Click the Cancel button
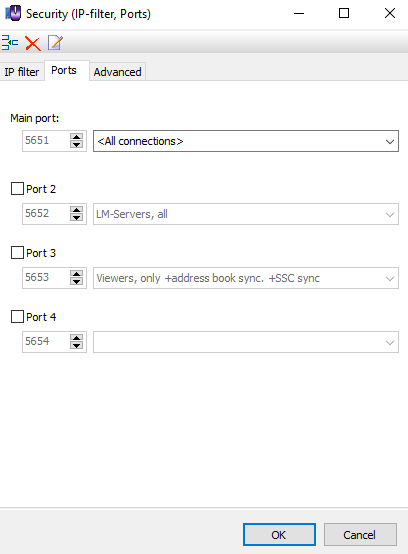 click(360, 535)
